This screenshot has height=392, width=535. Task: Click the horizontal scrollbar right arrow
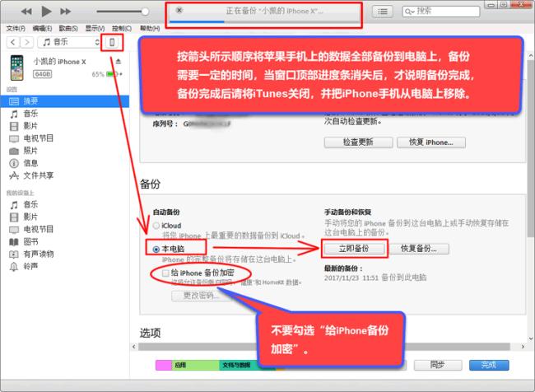pos(523,347)
